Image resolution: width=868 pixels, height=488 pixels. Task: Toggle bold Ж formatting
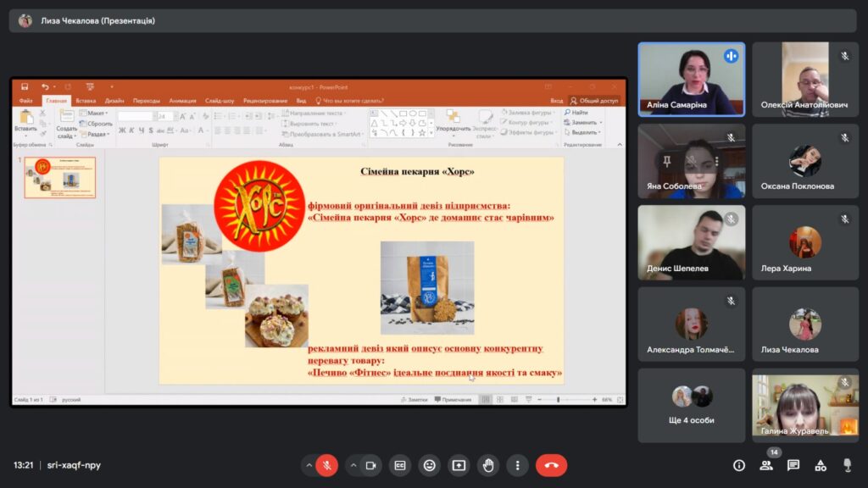122,130
